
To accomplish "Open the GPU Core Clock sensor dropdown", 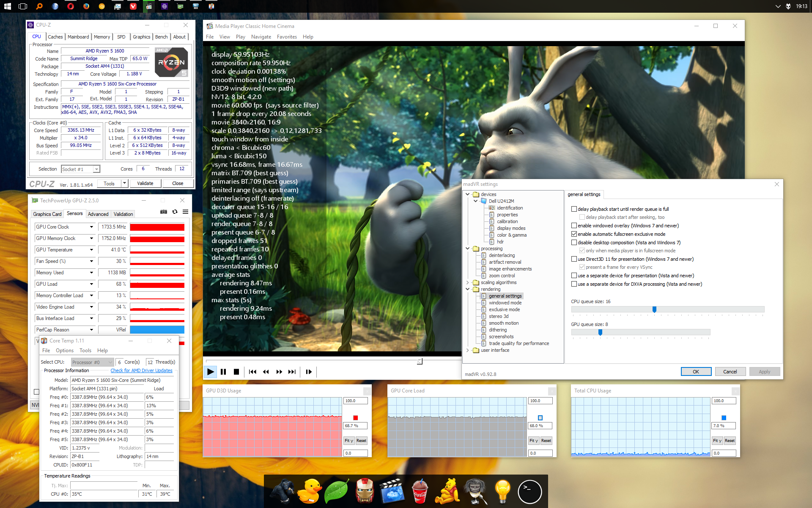I will (91, 227).
